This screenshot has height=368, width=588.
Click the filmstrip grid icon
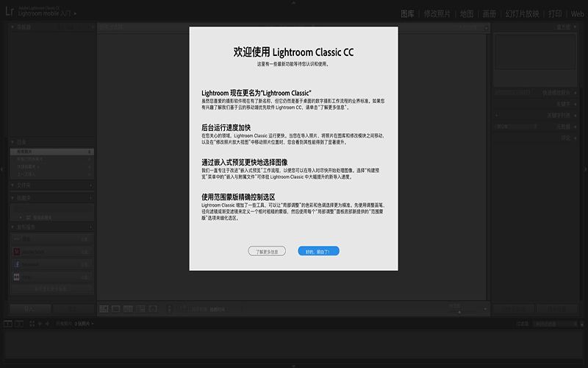point(32,323)
